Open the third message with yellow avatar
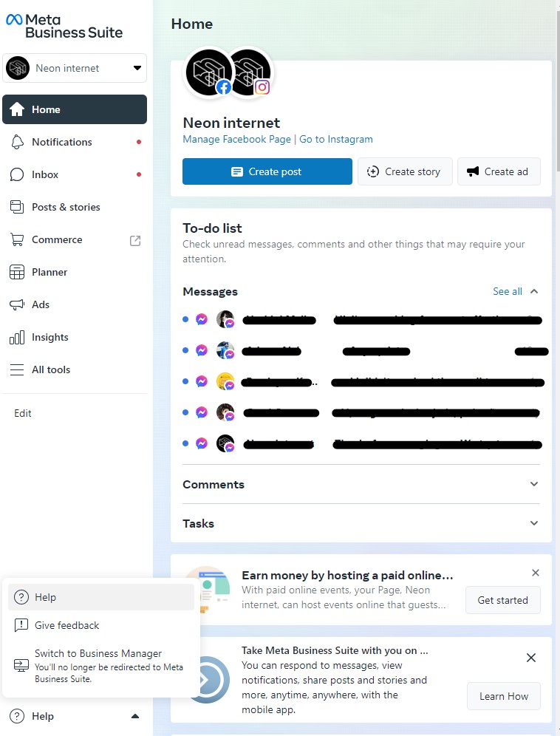 point(362,381)
